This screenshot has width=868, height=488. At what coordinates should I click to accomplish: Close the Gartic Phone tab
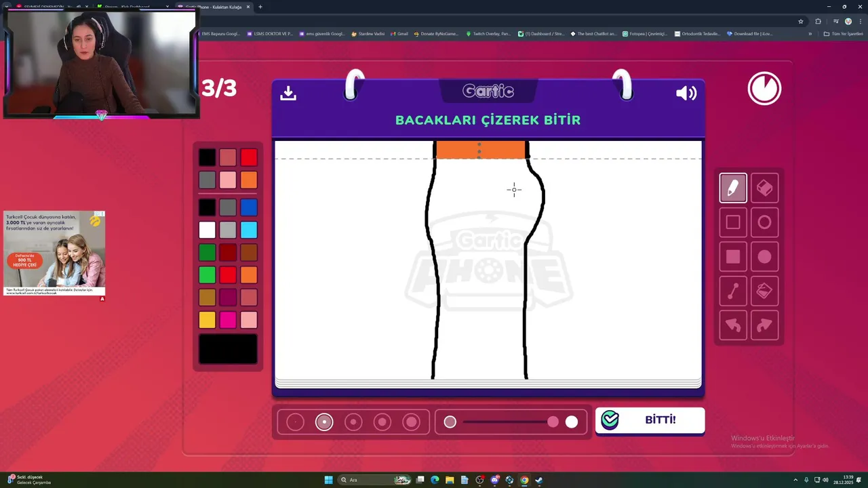(x=248, y=7)
